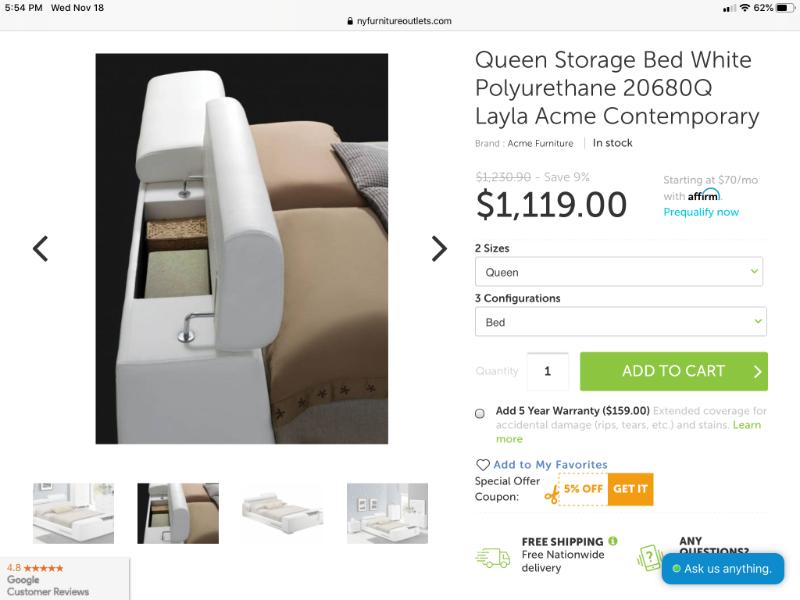The image size is (800, 600).
Task: Click the scissors coupon icon
Action: pyautogui.click(x=552, y=490)
